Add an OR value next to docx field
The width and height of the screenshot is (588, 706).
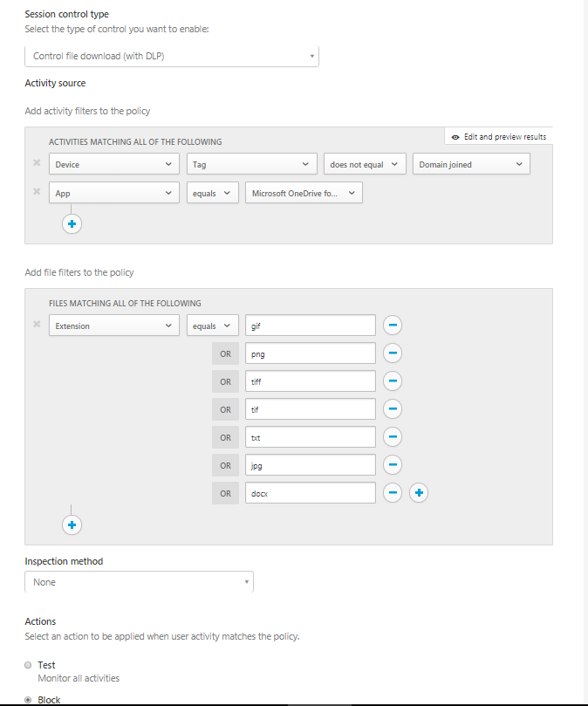point(418,492)
